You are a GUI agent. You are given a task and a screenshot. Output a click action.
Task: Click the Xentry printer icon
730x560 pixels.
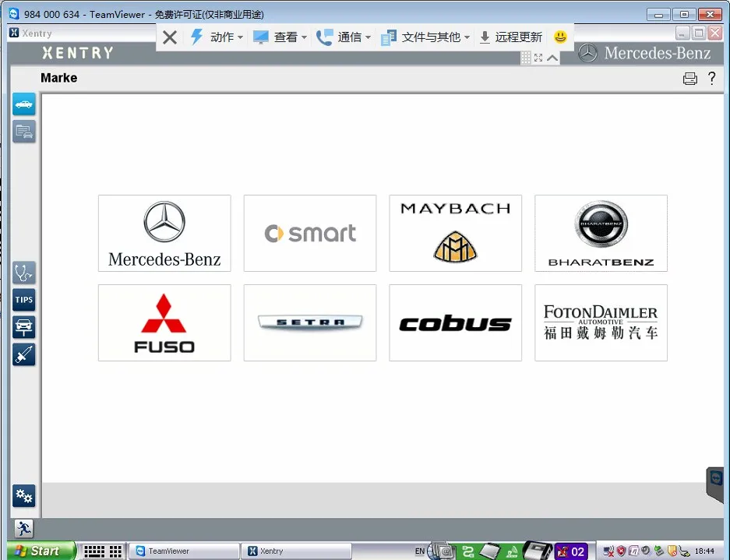690,78
